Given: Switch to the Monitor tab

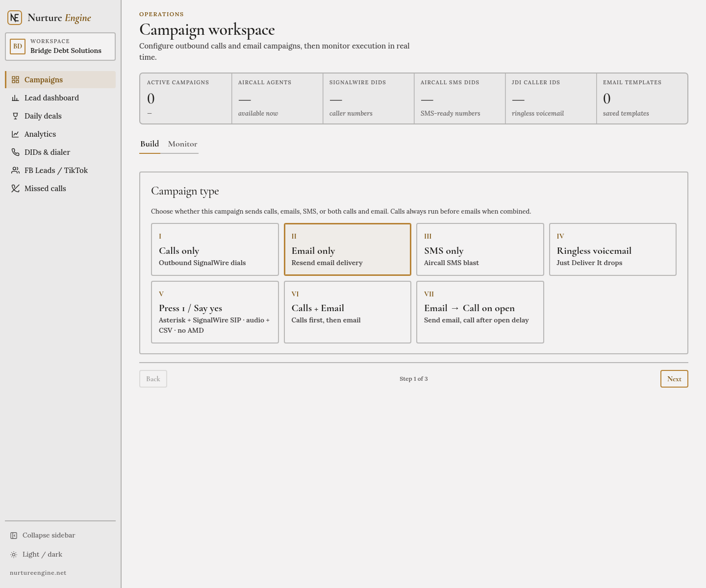Looking at the screenshot, I should coord(182,144).
